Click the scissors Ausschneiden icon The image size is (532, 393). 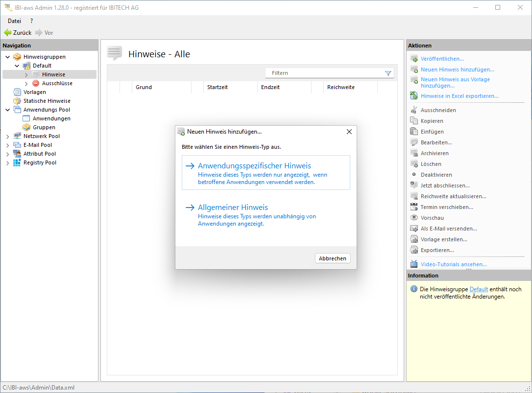[414, 110]
